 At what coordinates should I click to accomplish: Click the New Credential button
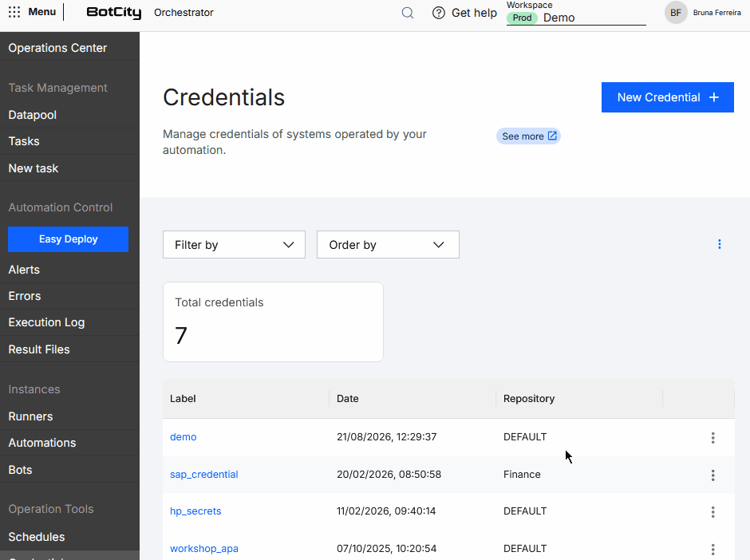tap(667, 97)
